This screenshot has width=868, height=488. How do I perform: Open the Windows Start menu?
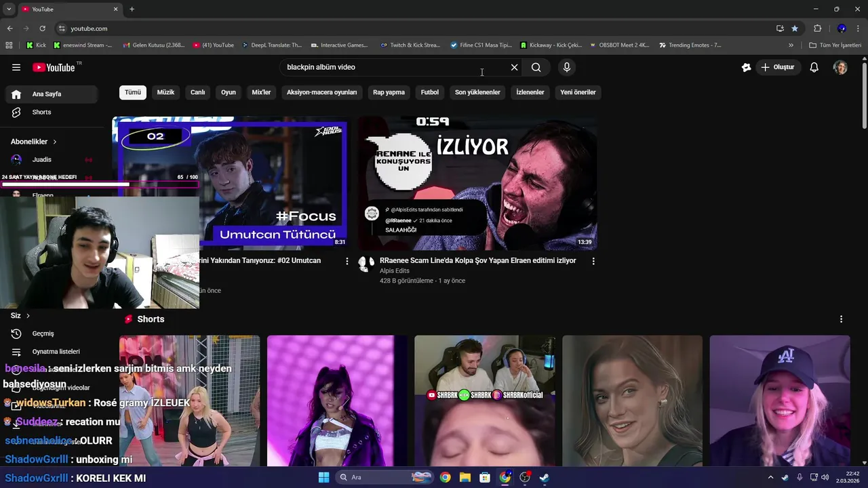click(x=323, y=477)
